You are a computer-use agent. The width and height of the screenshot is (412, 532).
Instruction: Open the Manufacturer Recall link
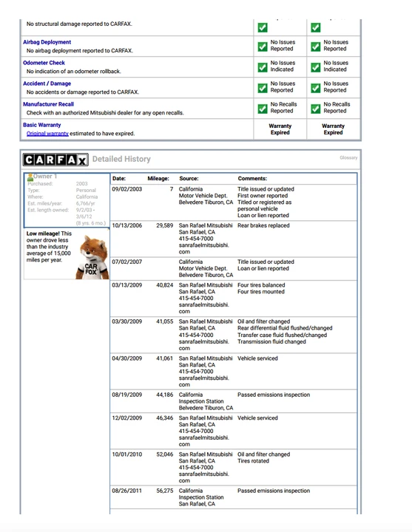[48, 104]
